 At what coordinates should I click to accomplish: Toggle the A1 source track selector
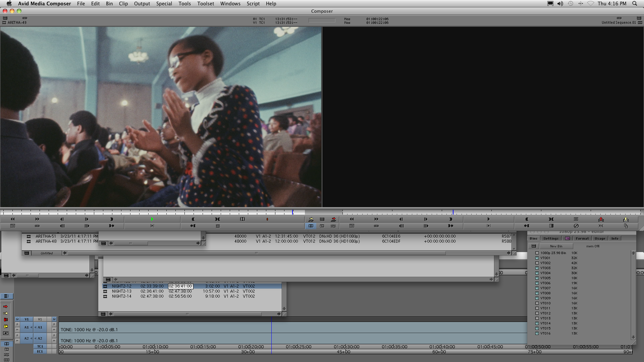26,327
